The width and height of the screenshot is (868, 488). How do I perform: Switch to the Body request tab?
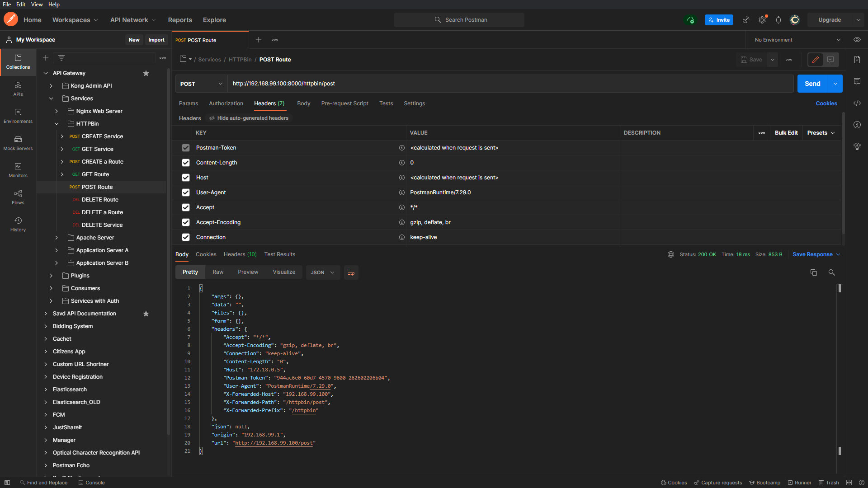pos(303,103)
